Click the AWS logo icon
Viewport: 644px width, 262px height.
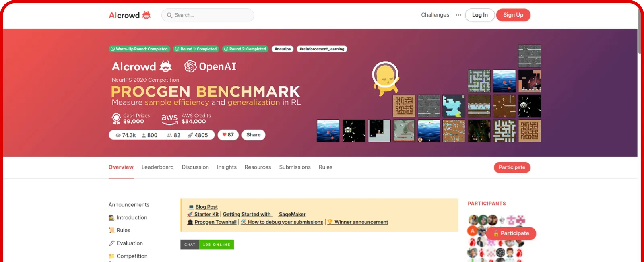(169, 119)
